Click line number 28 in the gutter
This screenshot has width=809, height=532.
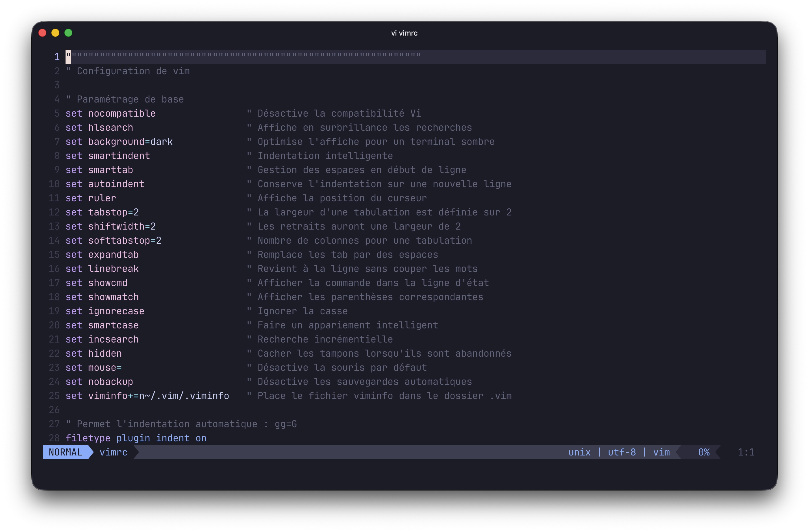[54, 438]
